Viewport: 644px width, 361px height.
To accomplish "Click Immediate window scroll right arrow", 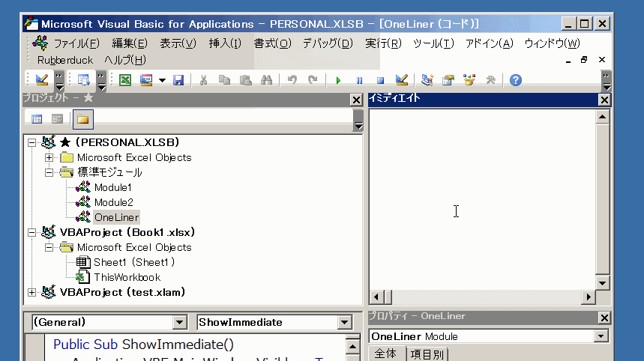I will [589, 297].
